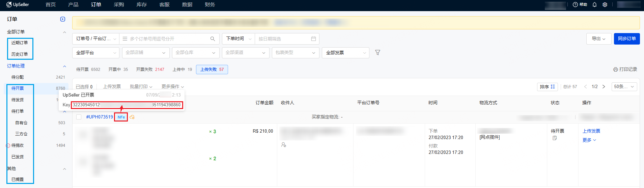Screen dimensions: 644x188
Task: Open the 全部平台 platform dropdown
Action: (95, 53)
